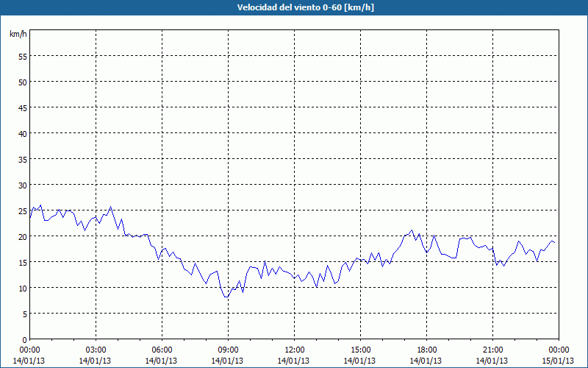Click the 06:00 time label
Screen dimensions: 588x368
pyautogui.click(x=162, y=350)
